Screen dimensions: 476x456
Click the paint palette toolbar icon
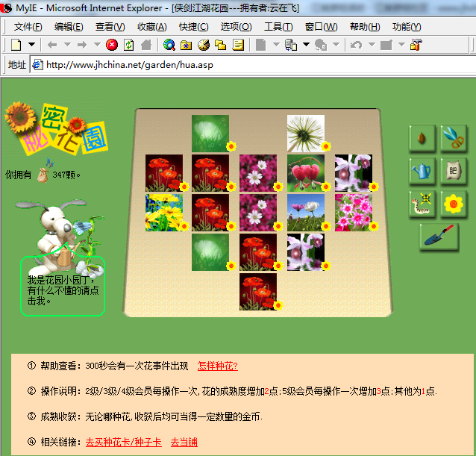tap(204, 45)
